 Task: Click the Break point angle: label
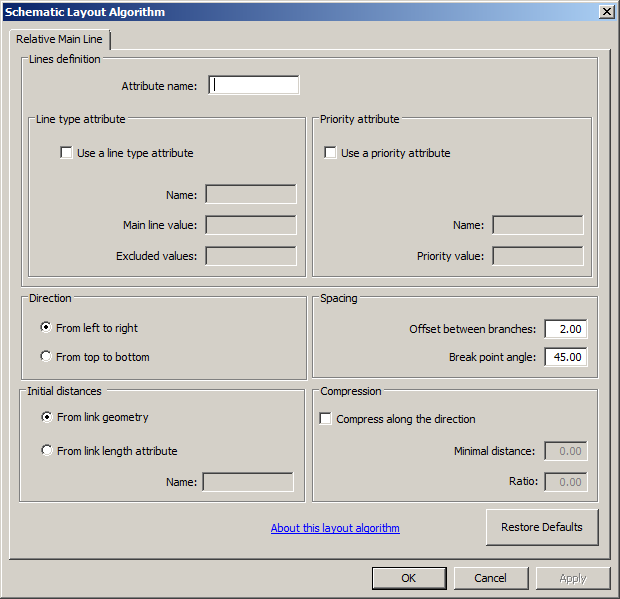pyautogui.click(x=492, y=357)
